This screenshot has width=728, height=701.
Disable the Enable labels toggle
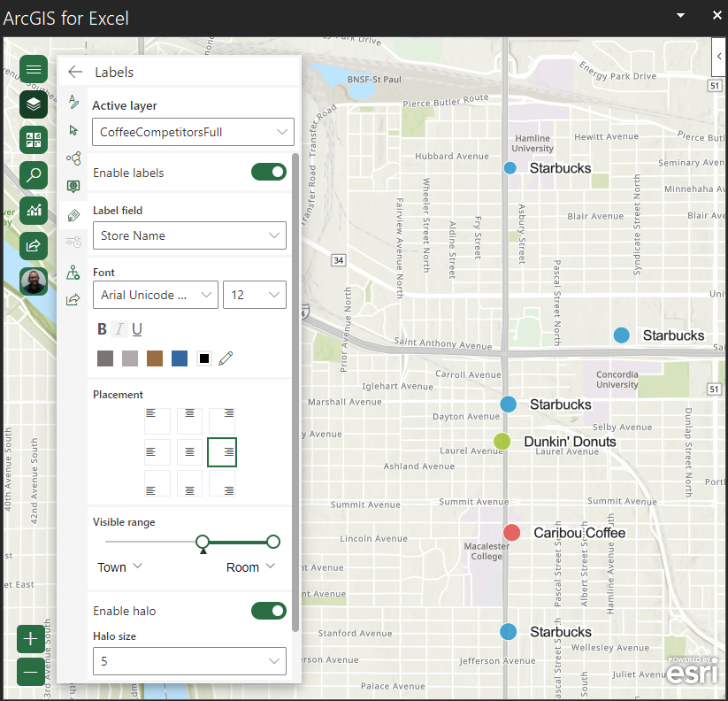tap(269, 172)
